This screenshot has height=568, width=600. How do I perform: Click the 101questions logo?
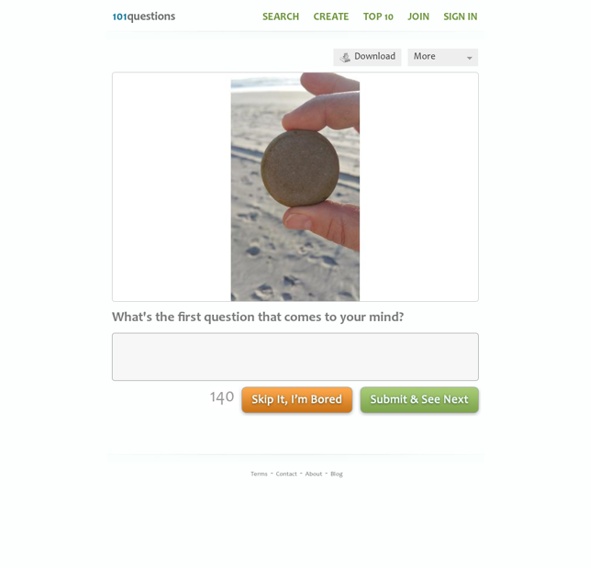tap(144, 16)
